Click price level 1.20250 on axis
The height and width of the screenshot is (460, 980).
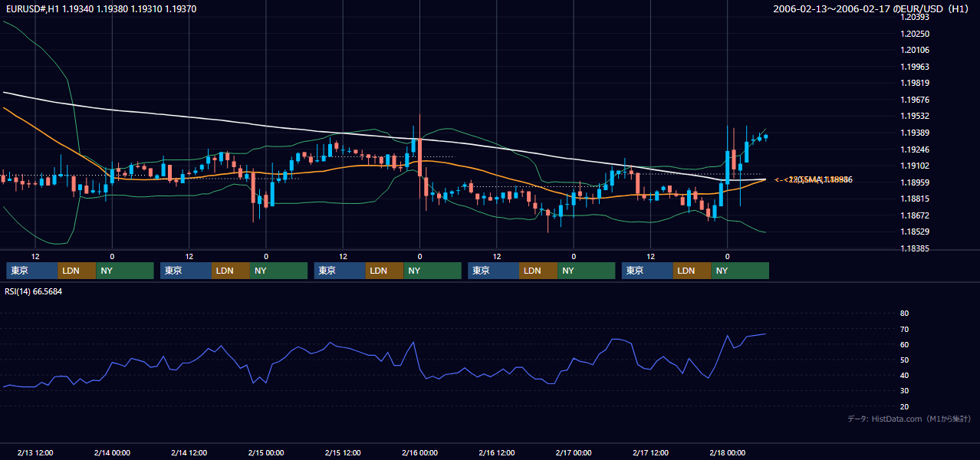coord(916,34)
